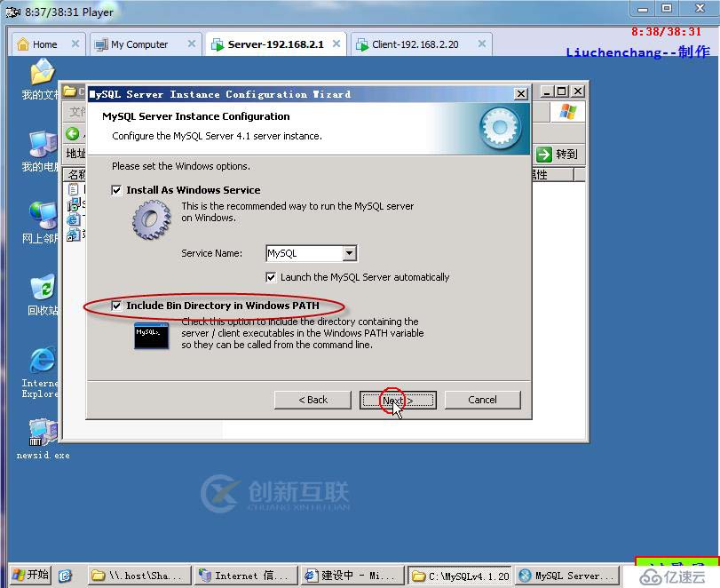The height and width of the screenshot is (588, 720).
Task: Click the Windows flag logo in Explorer window
Action: (567, 112)
